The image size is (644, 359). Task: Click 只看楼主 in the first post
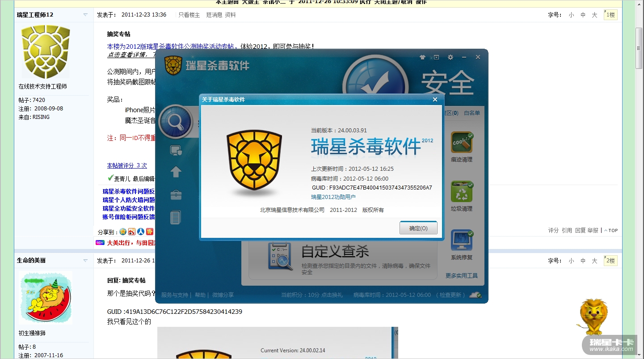(x=189, y=15)
